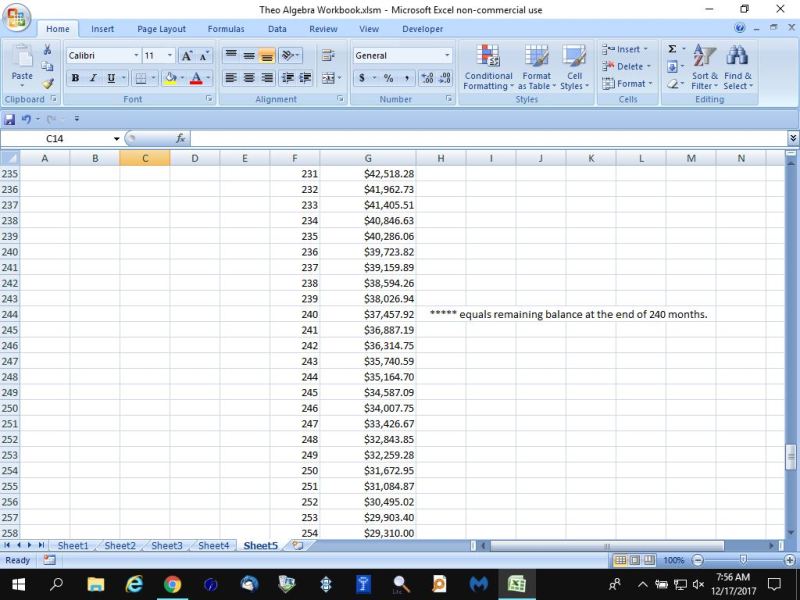Toggle the highlighted Bottom Align button
The height and width of the screenshot is (600, 800).
point(267,55)
